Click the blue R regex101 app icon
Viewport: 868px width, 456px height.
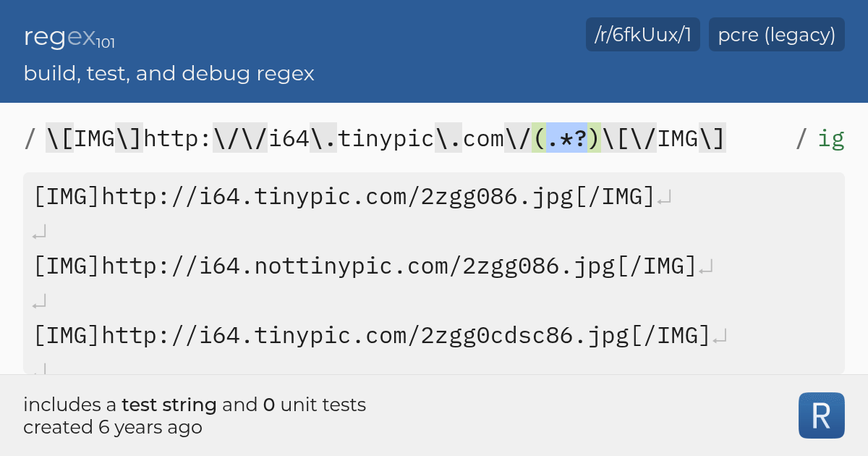[821, 415]
